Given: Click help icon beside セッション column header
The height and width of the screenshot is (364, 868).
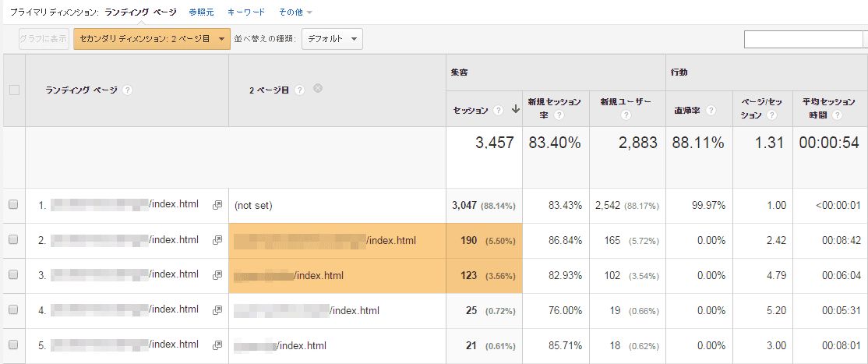Looking at the screenshot, I should click(498, 111).
